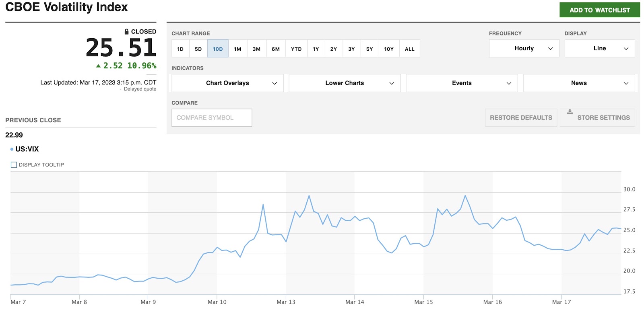This screenshot has height=310, width=644.
Task: Click the Mar 8 axis label
Action: pyautogui.click(x=79, y=302)
